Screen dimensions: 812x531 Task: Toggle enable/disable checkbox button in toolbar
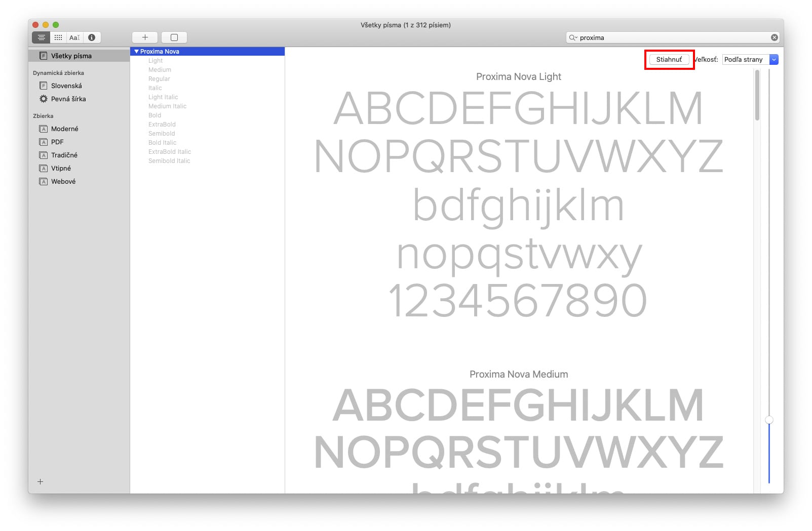[174, 37]
